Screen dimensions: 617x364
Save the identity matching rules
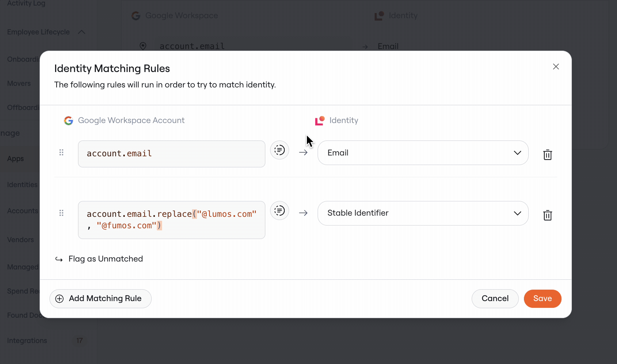click(543, 299)
